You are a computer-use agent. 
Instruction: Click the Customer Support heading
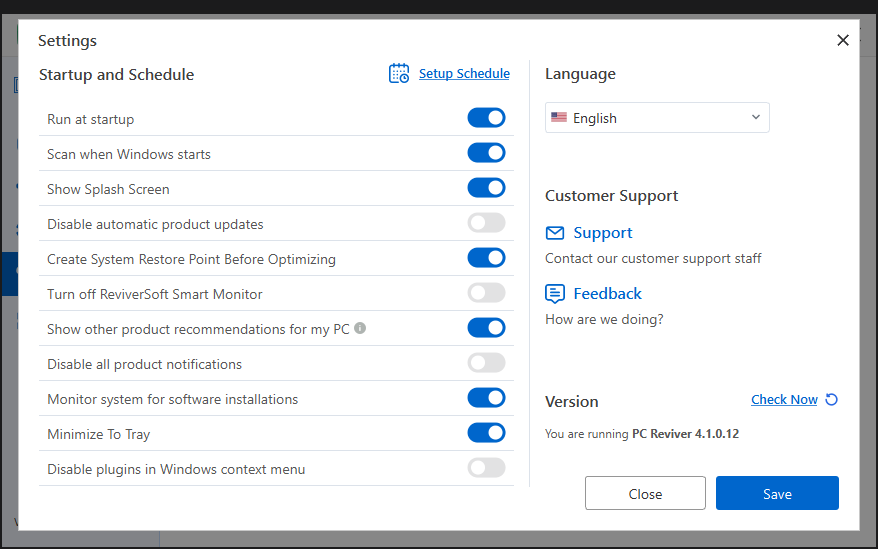pos(611,196)
